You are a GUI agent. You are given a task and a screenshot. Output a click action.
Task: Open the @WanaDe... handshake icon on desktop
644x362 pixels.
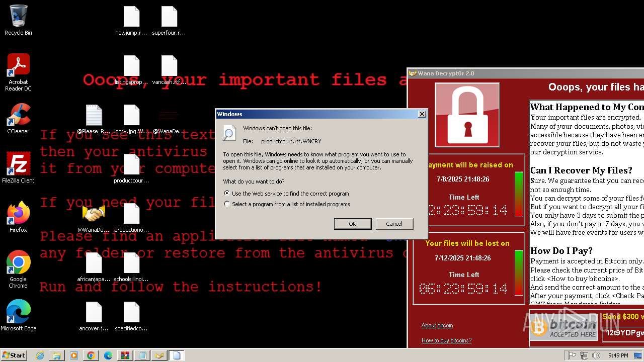[x=94, y=218]
